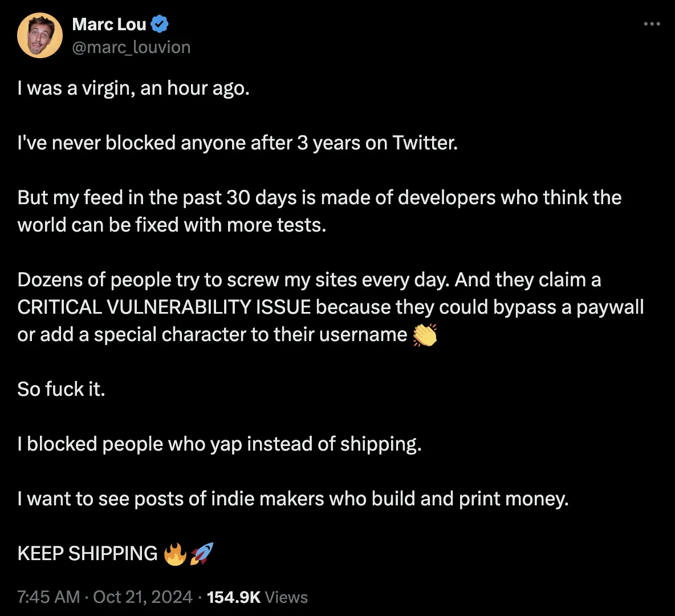
Task: Click the line about people who yap
Action: coord(219,444)
